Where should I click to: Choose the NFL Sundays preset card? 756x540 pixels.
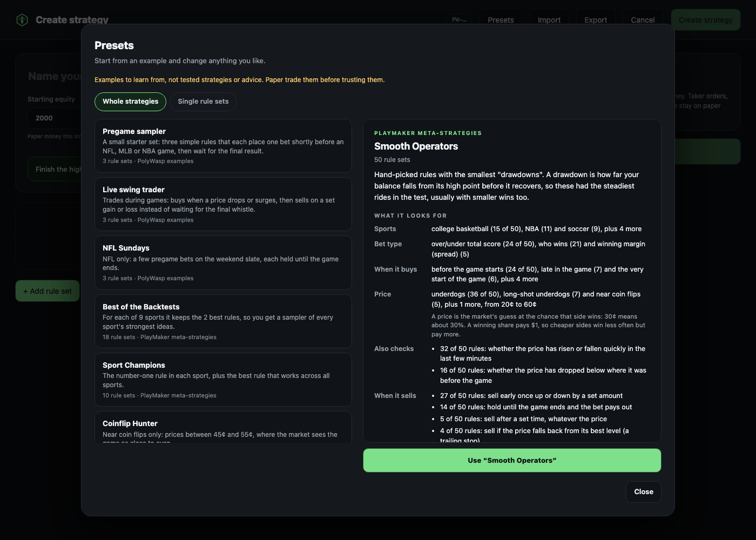pyautogui.click(x=223, y=262)
